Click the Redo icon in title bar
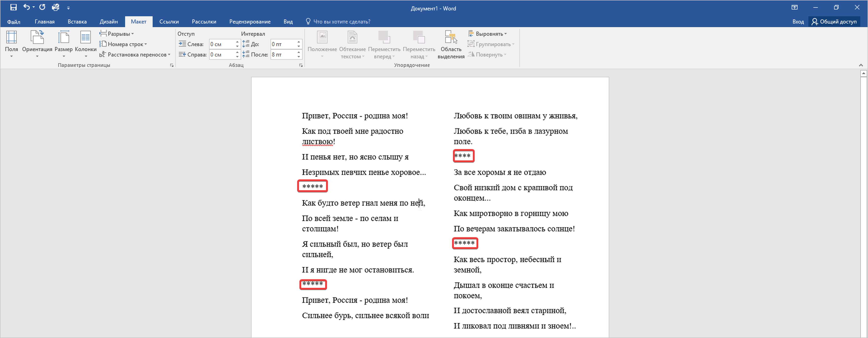The height and width of the screenshot is (338, 868). point(42,7)
